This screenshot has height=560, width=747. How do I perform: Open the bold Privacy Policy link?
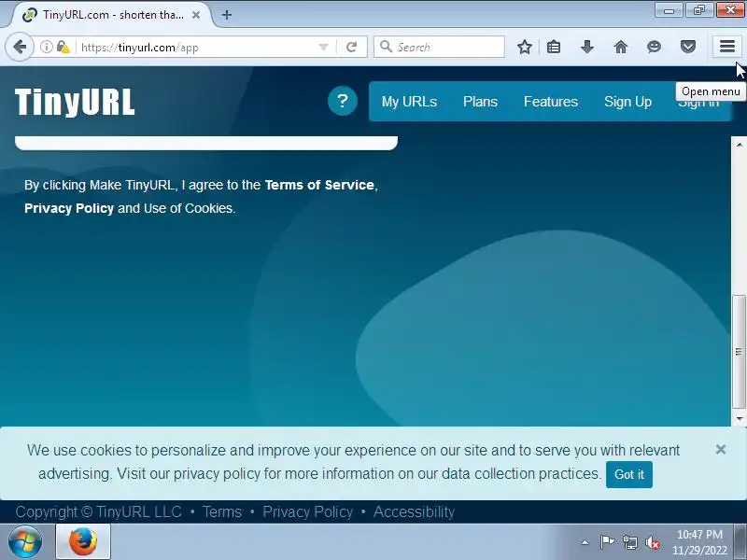pyautogui.click(x=69, y=208)
